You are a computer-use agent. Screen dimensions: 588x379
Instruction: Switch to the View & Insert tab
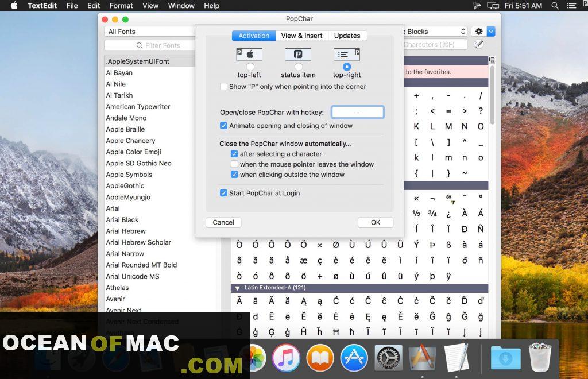point(302,36)
